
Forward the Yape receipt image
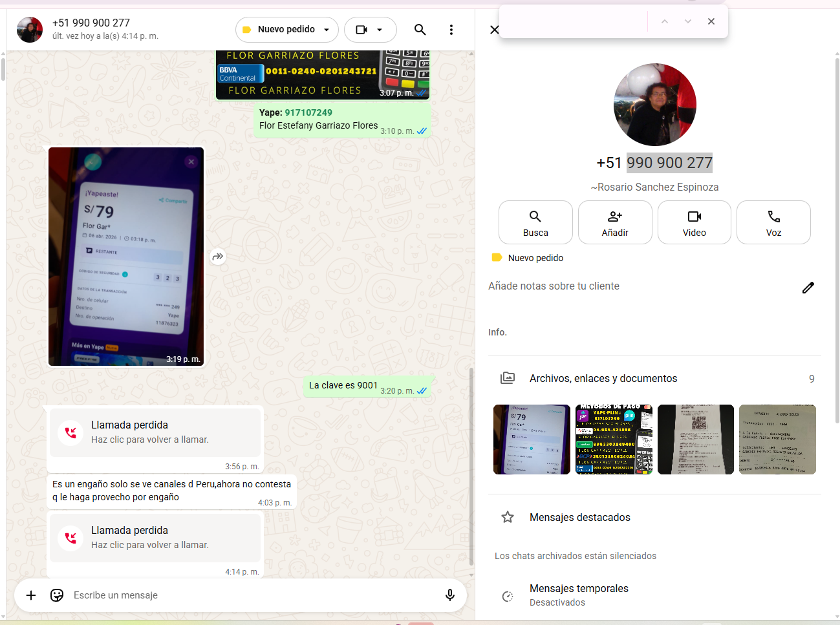coord(218,257)
